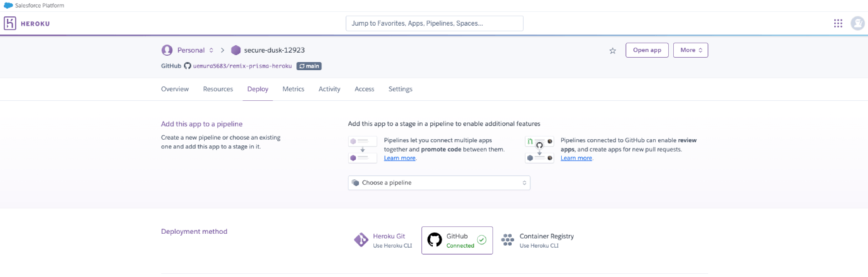This screenshot has height=277, width=868.
Task: Select the Deploy tab
Action: pyautogui.click(x=257, y=89)
